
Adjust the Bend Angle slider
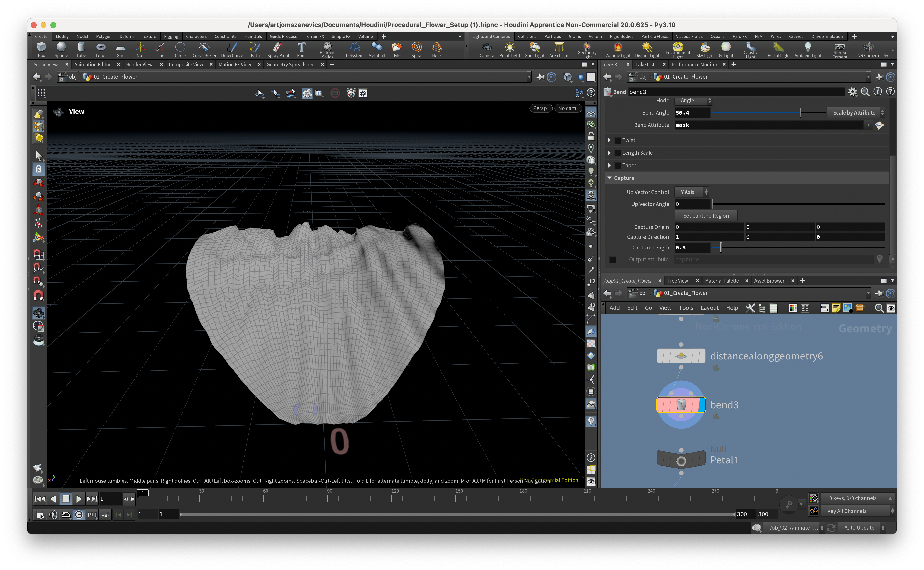point(800,113)
